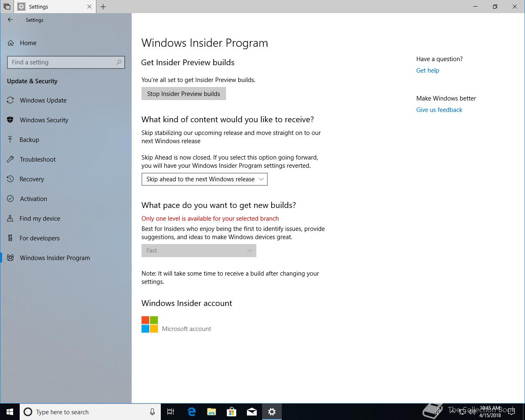The image size is (525, 420).
Task: Show hidden system tray icons
Action: click(x=452, y=411)
